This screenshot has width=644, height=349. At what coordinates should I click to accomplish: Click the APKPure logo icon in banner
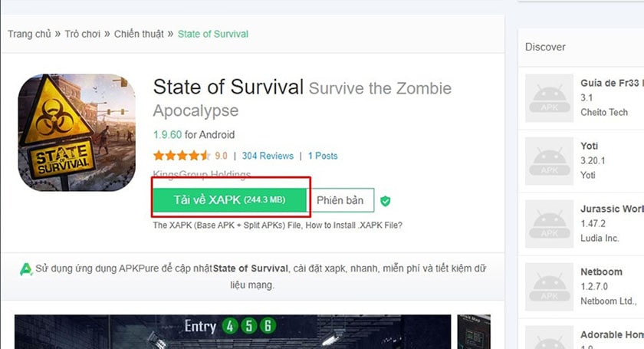[26, 269]
